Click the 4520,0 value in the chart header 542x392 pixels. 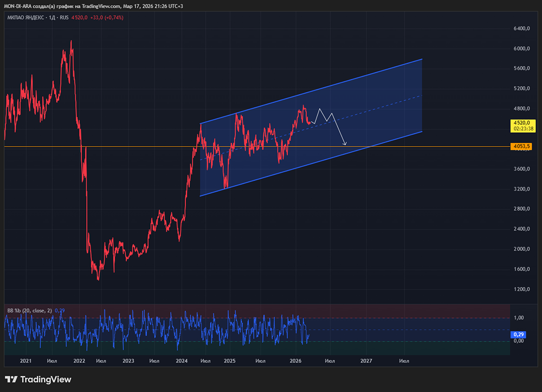coord(80,18)
